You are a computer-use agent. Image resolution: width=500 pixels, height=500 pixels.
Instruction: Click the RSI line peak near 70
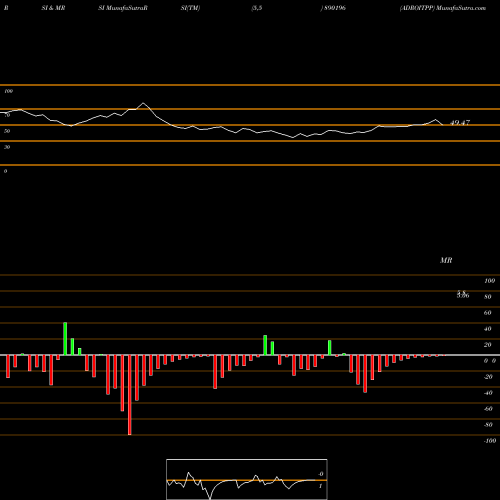click(143, 103)
